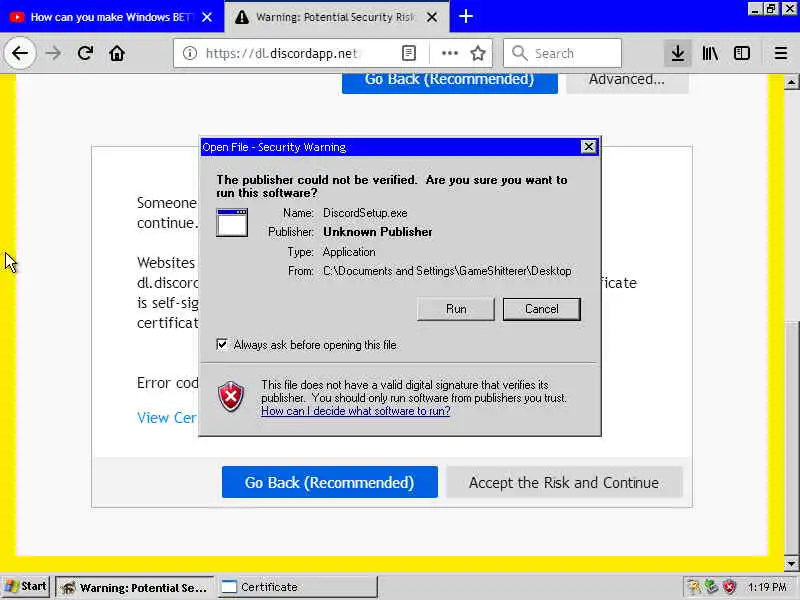Minimize the Firefox browser window
800x600 pixels.
tap(755, 9)
